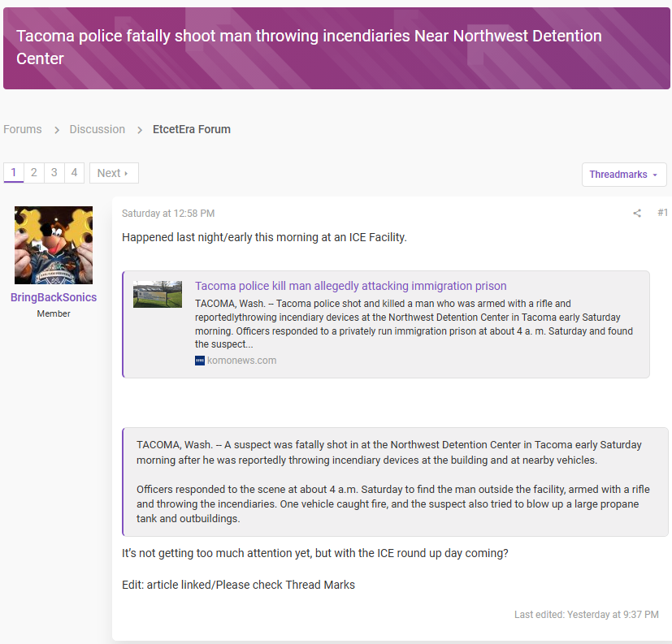
Task: Open 'Tacoma police kill man' article link
Action: 350,286
